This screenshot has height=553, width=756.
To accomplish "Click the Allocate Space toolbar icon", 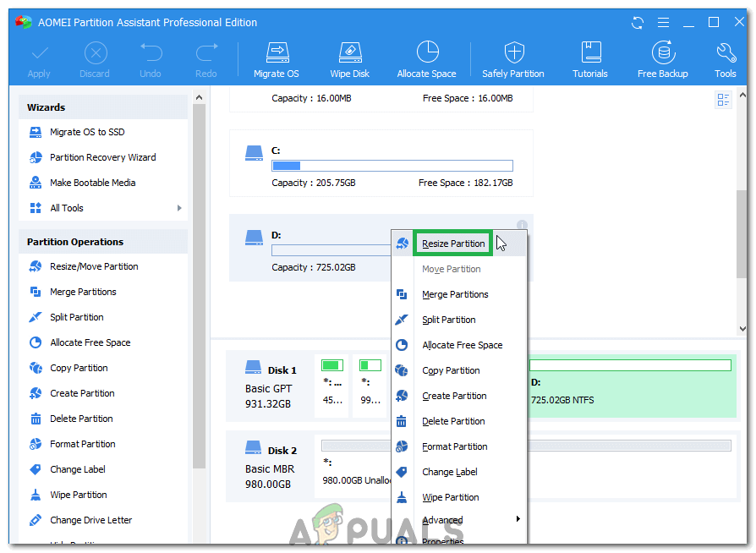I will click(427, 52).
